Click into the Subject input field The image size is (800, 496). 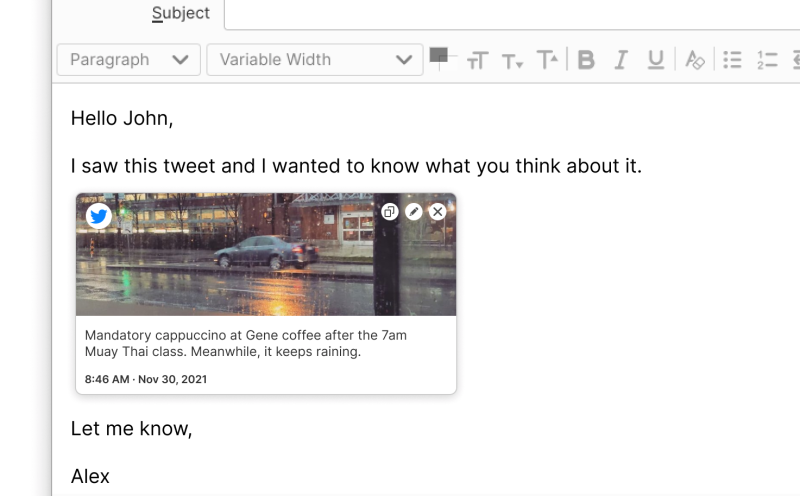coord(510,14)
